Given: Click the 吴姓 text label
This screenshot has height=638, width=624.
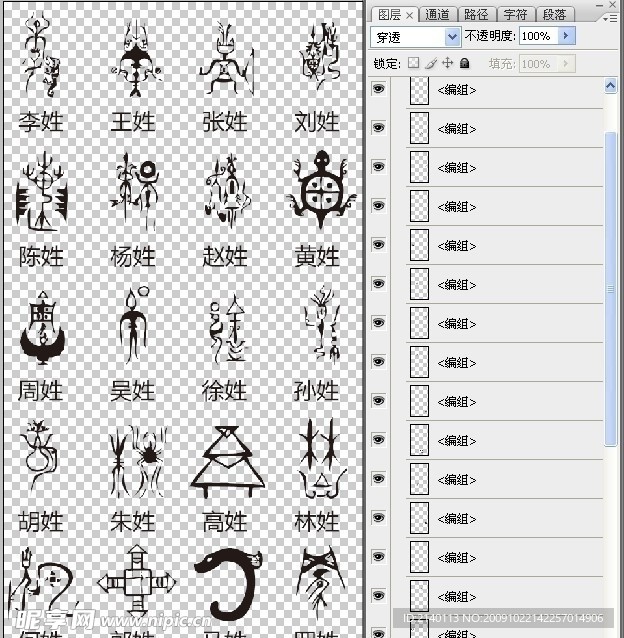Looking at the screenshot, I should click(133, 391).
